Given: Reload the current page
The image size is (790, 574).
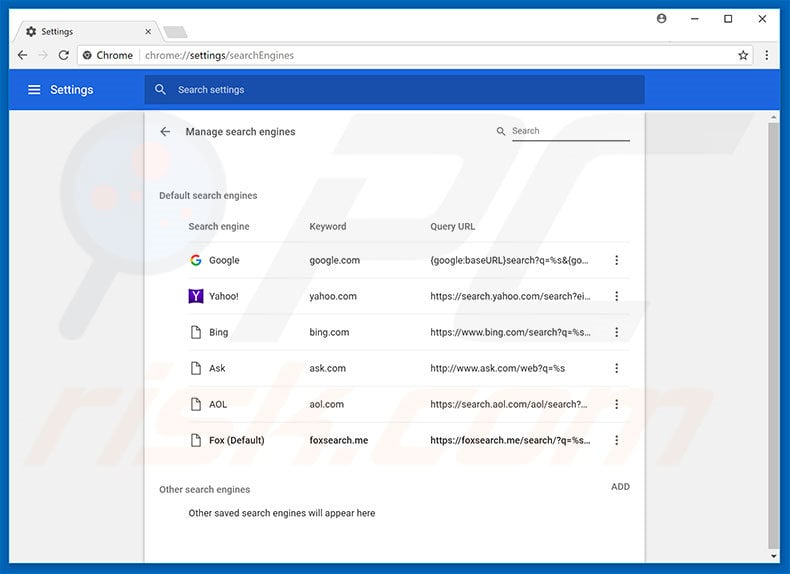Looking at the screenshot, I should (x=63, y=55).
